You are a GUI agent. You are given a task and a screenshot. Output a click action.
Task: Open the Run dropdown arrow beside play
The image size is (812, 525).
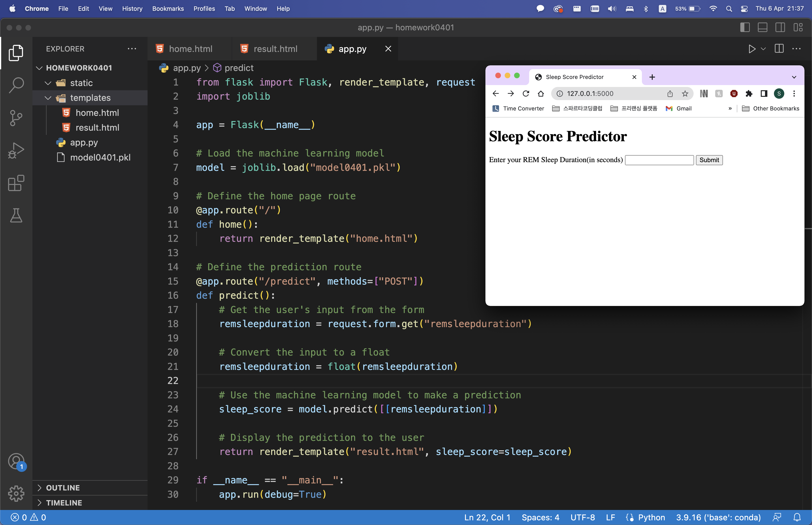763,49
